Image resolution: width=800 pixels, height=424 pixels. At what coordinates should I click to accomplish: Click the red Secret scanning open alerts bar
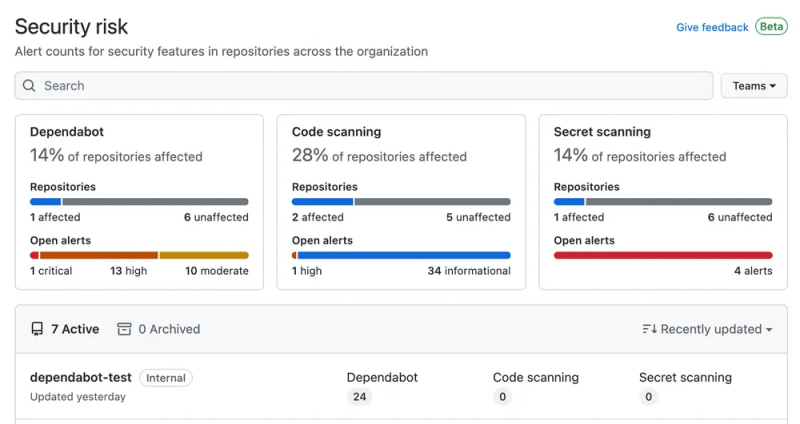click(663, 255)
